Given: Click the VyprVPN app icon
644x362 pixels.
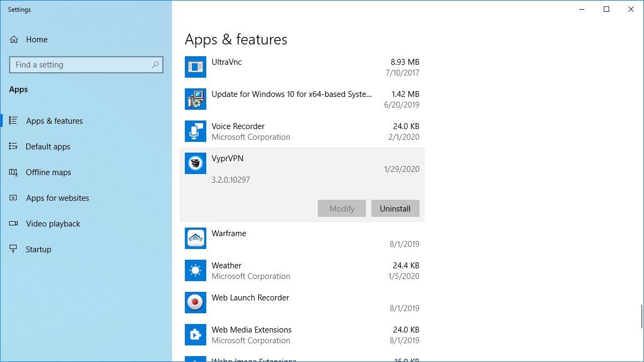Looking at the screenshot, I should [196, 163].
